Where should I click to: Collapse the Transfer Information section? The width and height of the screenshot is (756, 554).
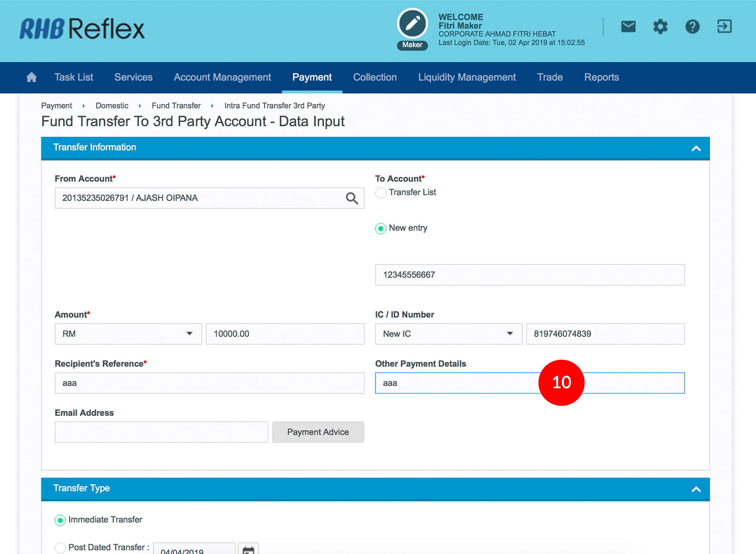pos(696,148)
